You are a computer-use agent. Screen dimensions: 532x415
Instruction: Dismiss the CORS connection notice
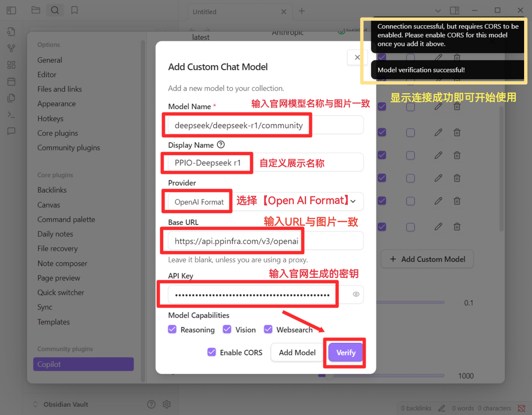click(447, 35)
